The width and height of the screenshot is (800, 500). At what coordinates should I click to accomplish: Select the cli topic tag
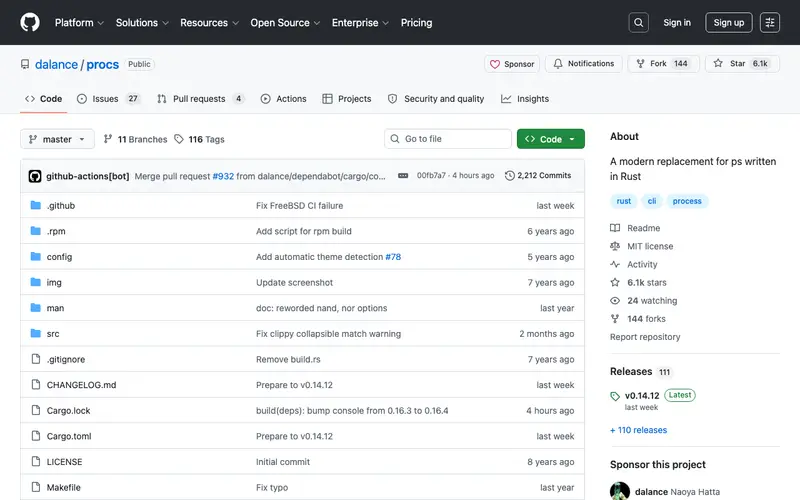(652, 201)
